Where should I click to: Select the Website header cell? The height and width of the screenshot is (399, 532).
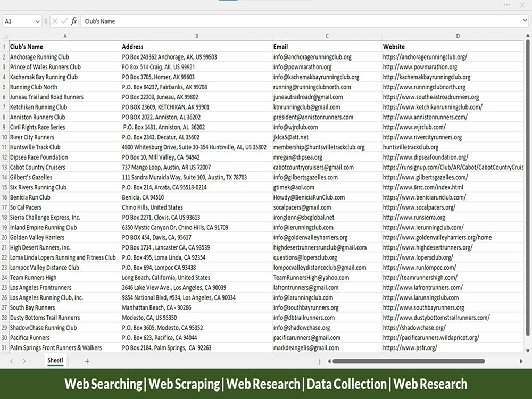pos(394,46)
